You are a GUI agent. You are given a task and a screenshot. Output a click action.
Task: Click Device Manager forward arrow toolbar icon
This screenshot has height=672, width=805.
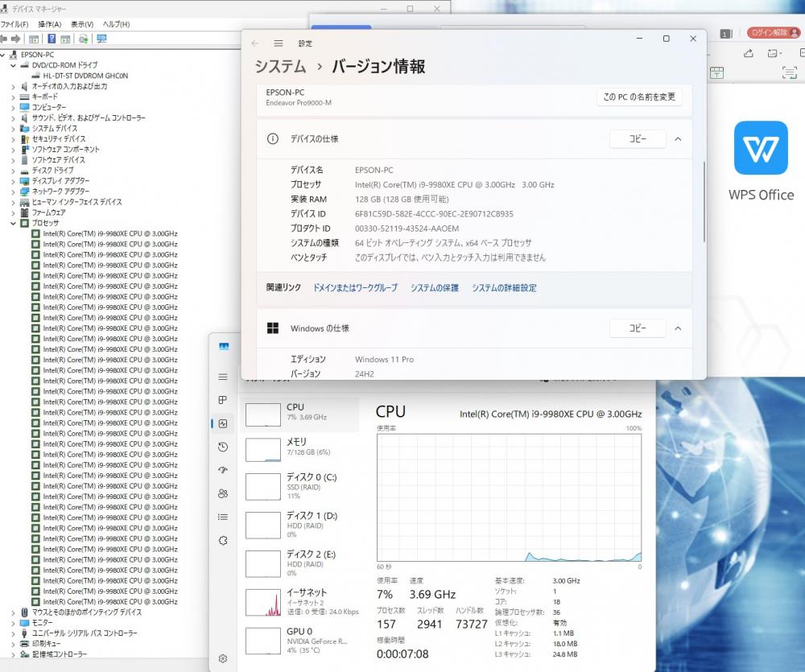point(15,39)
